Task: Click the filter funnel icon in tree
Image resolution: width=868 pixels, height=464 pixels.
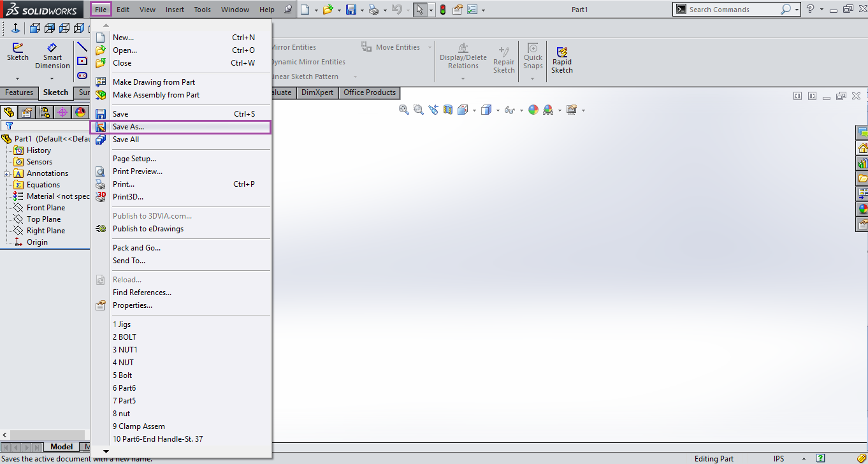Action: click(x=9, y=126)
